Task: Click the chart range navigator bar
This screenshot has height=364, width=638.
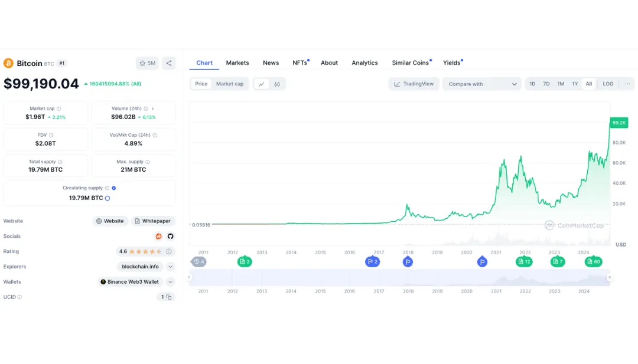Action: [399, 278]
